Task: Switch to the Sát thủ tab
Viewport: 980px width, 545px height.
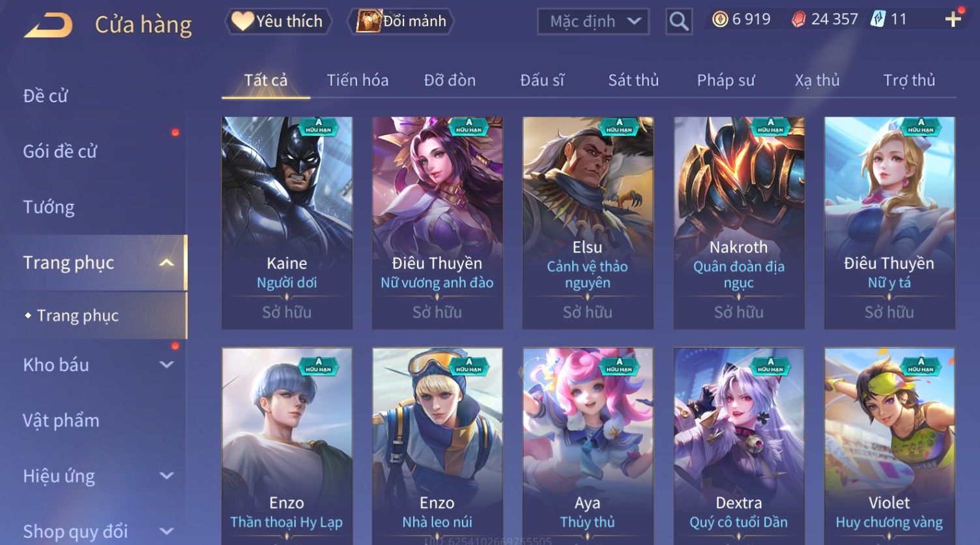Action: [x=633, y=80]
